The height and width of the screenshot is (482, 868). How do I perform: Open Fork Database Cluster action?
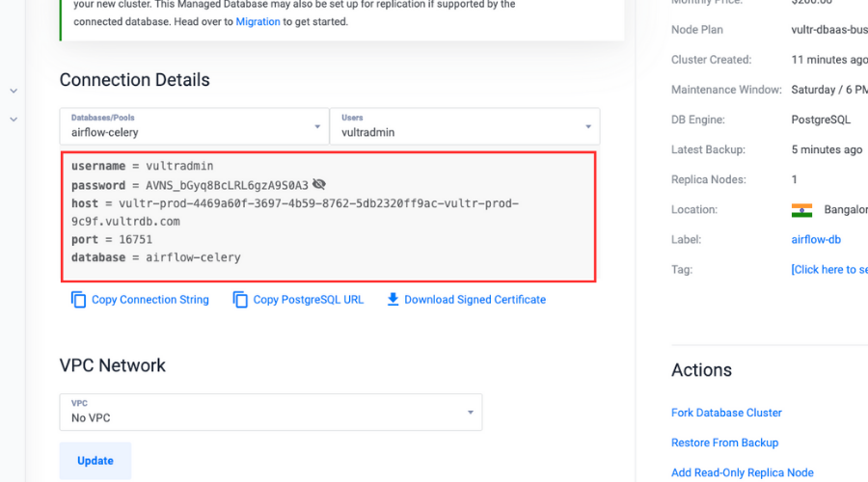(x=726, y=413)
